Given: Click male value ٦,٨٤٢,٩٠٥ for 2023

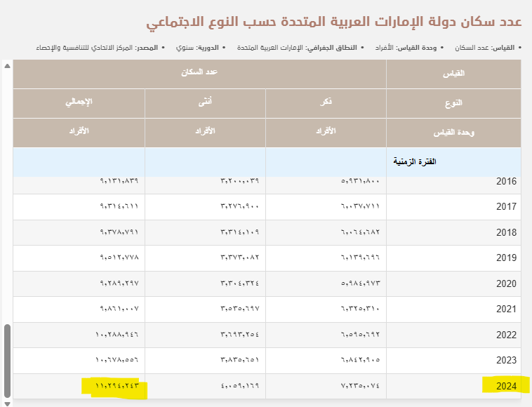Looking at the screenshot, I should pyautogui.click(x=360, y=360).
